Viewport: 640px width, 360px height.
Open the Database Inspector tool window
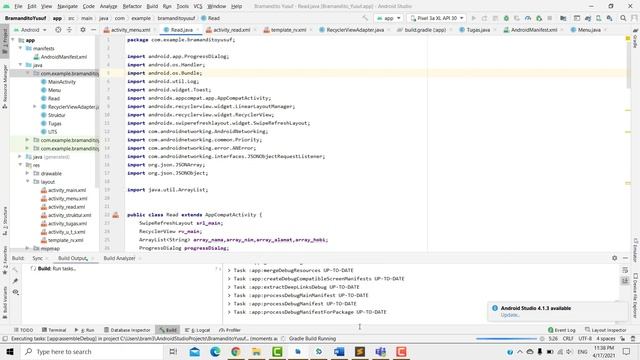[x=127, y=330]
